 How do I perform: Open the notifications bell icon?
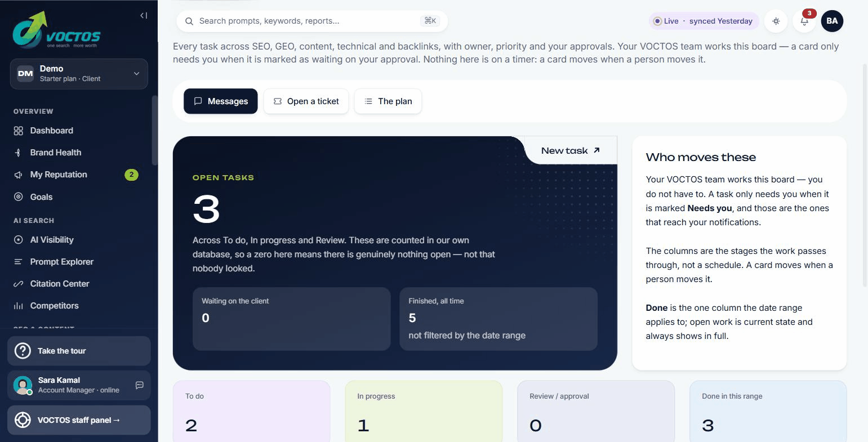click(804, 21)
